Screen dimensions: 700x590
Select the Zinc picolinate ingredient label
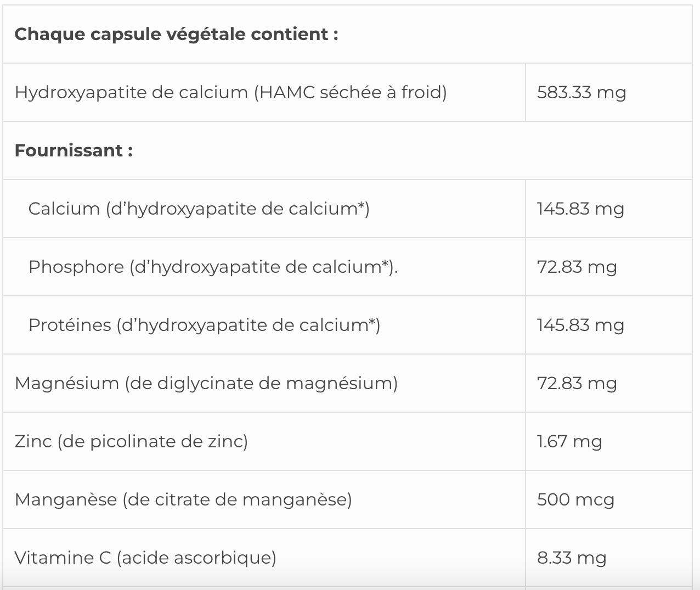pos(131,441)
